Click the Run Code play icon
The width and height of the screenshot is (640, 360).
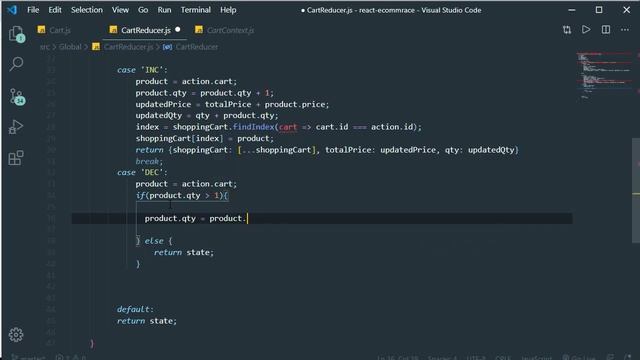pos(586,30)
